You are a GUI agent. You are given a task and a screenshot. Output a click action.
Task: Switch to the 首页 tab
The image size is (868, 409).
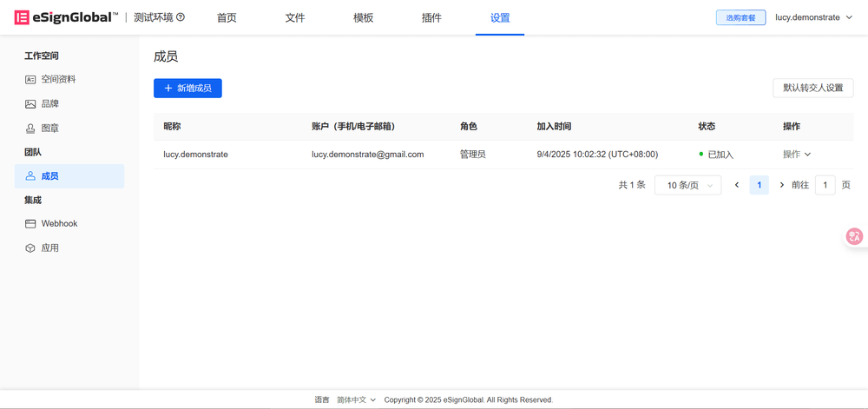227,17
